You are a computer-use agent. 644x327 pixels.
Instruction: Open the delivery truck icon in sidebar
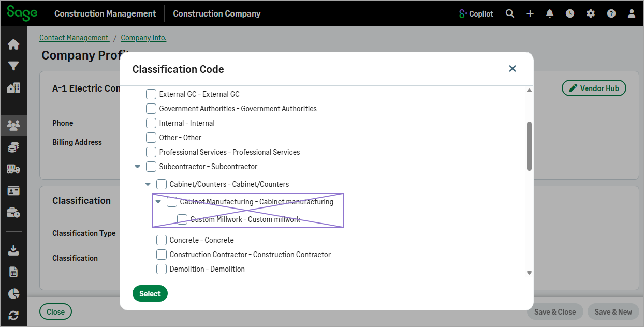tap(13, 169)
